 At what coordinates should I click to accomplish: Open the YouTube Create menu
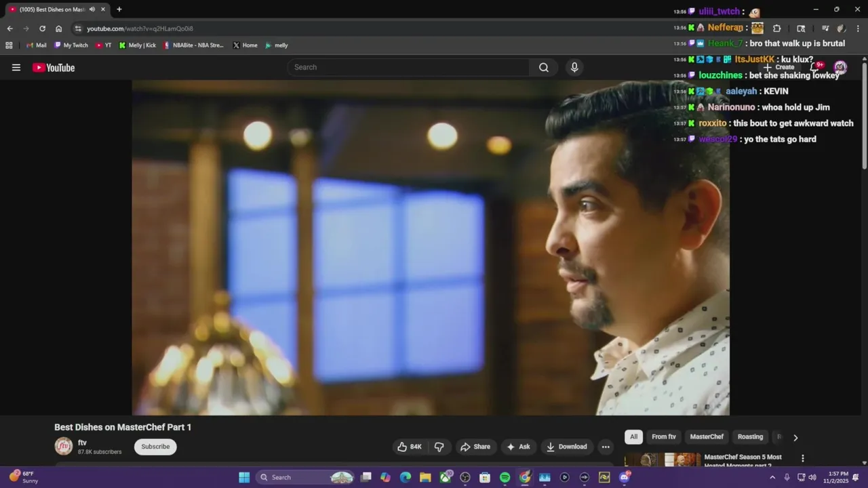[x=779, y=67]
